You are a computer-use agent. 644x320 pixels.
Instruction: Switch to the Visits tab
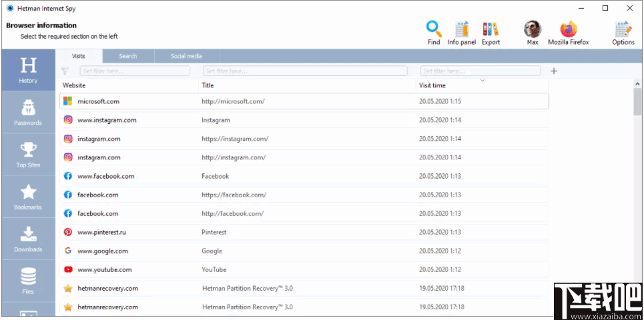pyautogui.click(x=79, y=56)
